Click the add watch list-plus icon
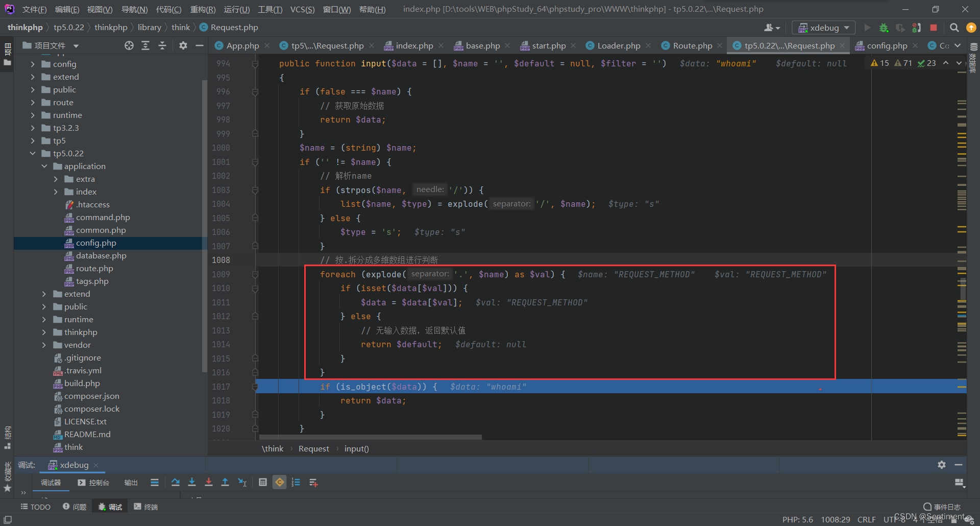The image size is (980, 526). point(313,483)
